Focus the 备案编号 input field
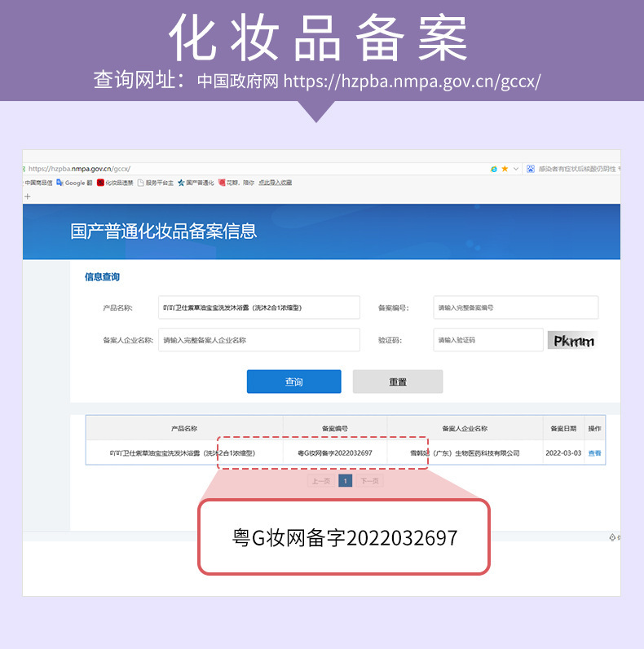 pos(516,307)
